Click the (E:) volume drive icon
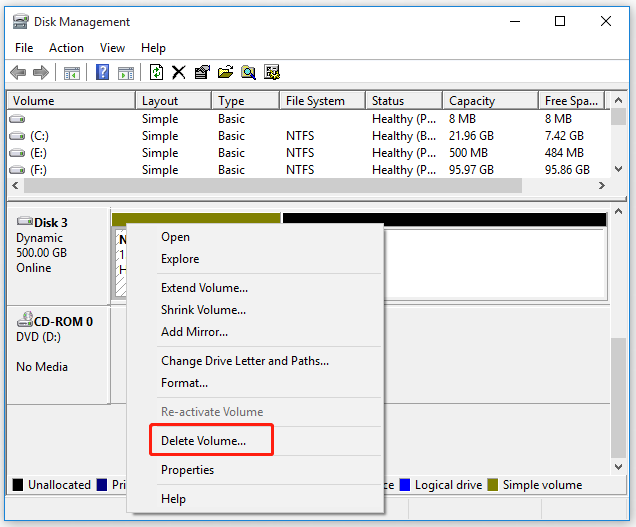Viewport: 636px width, 527px height. point(17,153)
